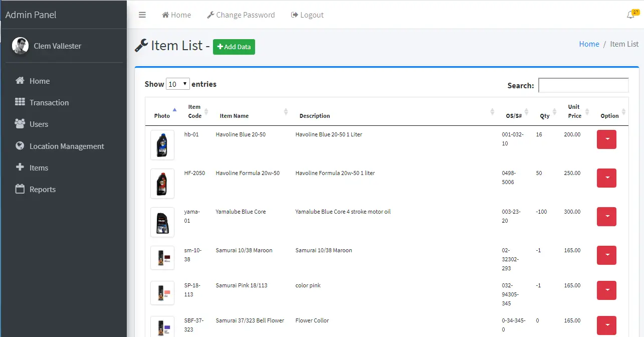The image size is (644, 337).
Task: Click the Home house icon in sidebar
Action: pyautogui.click(x=20, y=81)
